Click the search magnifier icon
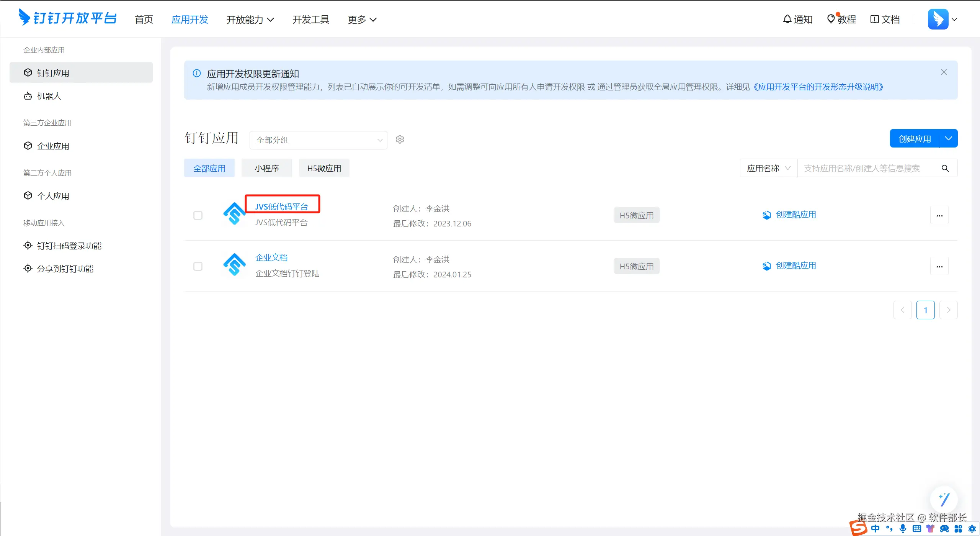Viewport: 980px width, 536px height. click(x=945, y=168)
